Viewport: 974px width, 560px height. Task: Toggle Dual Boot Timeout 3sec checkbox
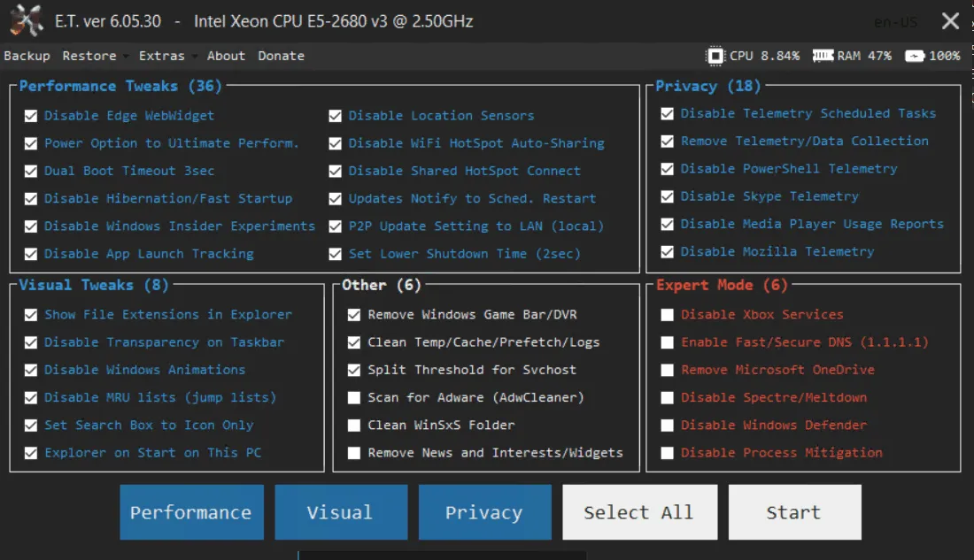click(x=30, y=172)
